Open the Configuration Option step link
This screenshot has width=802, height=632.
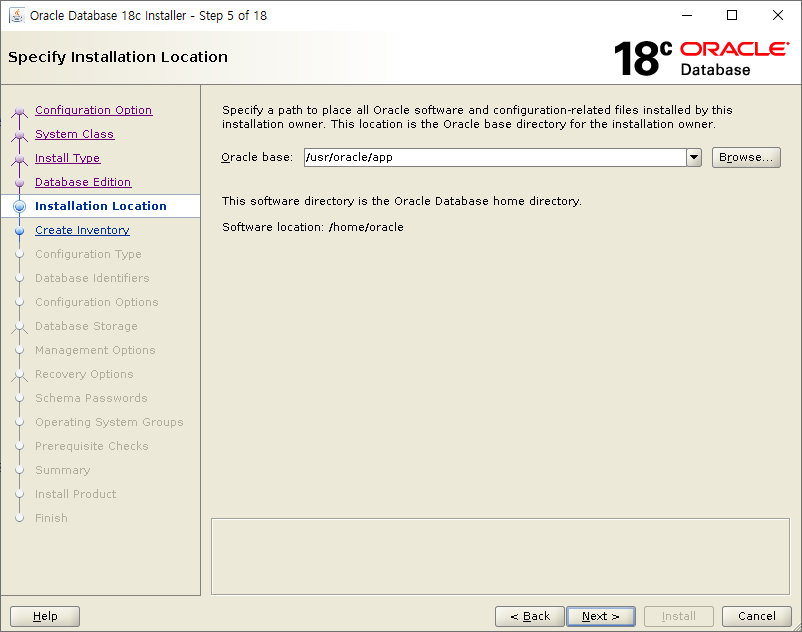click(x=94, y=110)
